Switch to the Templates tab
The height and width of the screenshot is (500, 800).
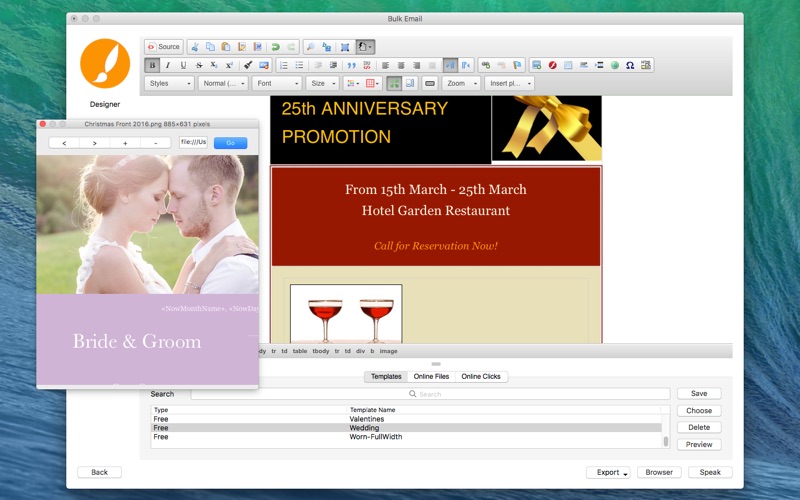tap(386, 377)
